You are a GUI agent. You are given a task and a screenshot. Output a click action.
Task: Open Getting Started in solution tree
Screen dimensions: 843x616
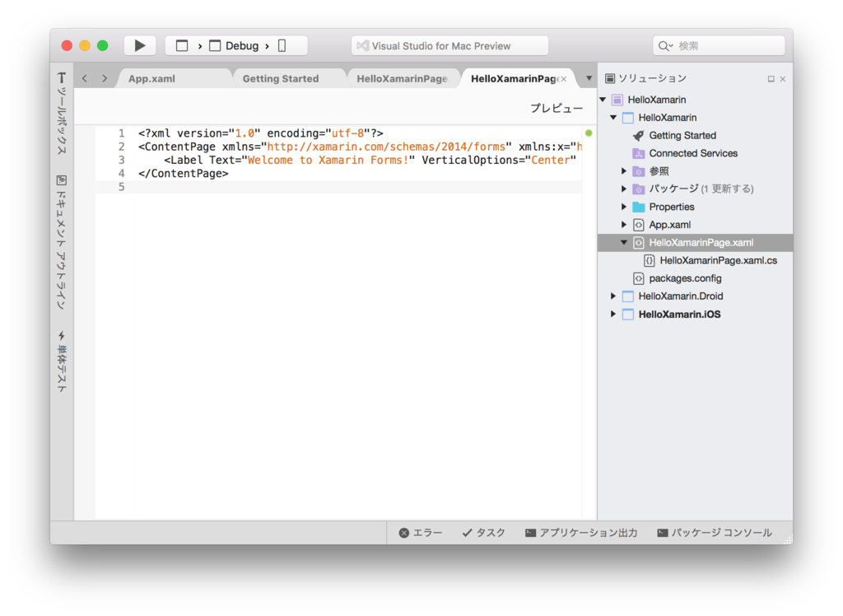tap(682, 135)
